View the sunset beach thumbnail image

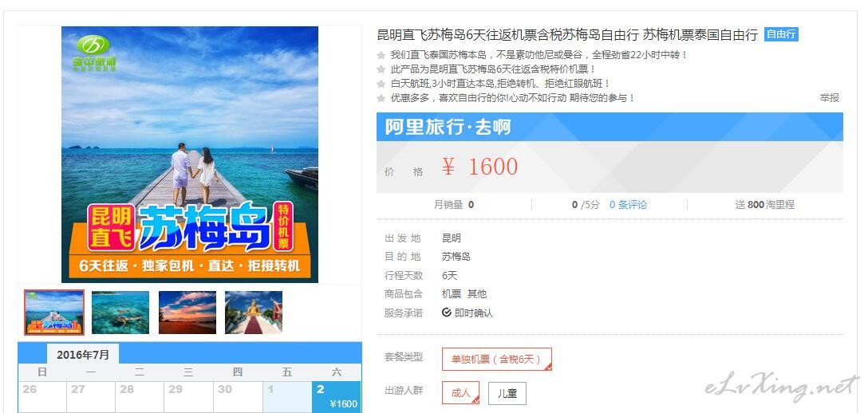[187, 313]
